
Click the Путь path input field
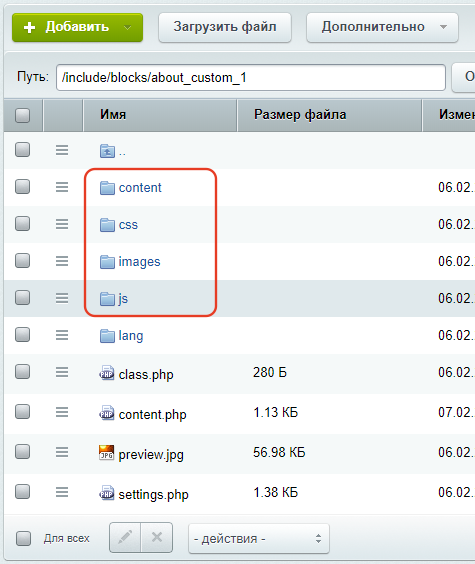pyautogui.click(x=251, y=77)
